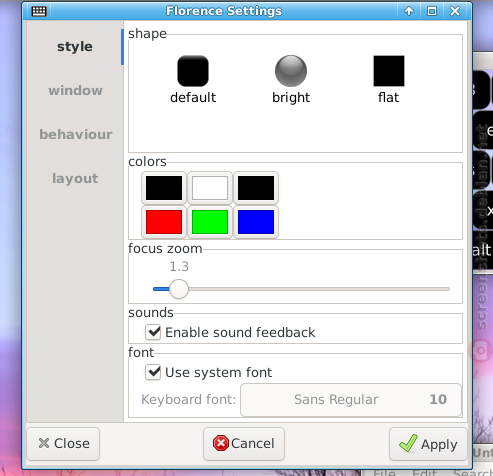The width and height of the screenshot is (493, 476).
Task: Open the red color swatch
Action: coord(164,222)
